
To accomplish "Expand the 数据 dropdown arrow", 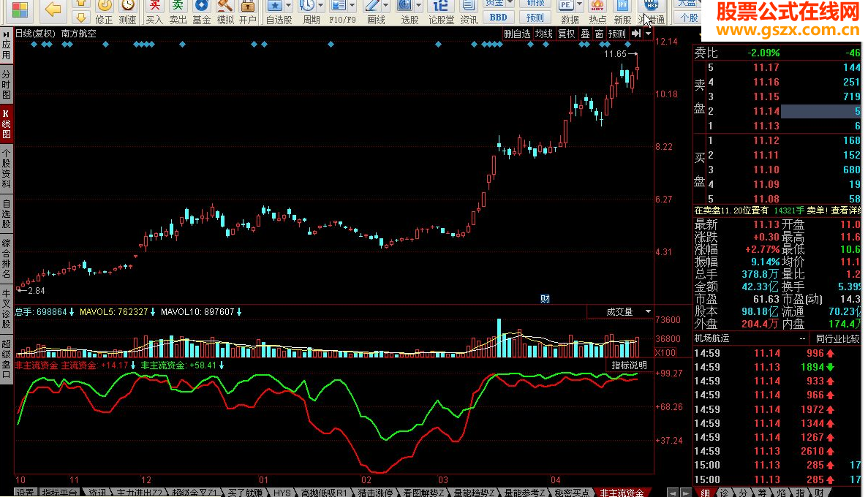I will 580,6.
